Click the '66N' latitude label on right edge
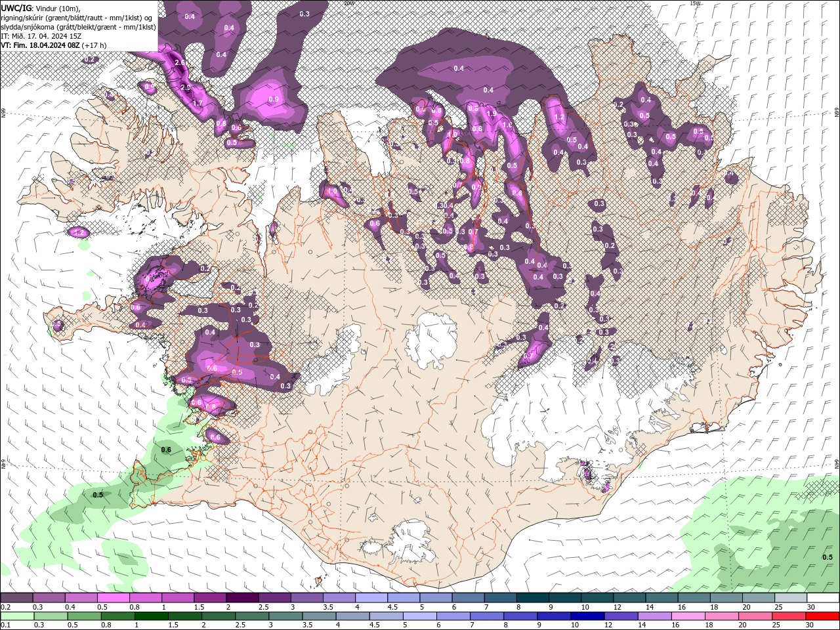This screenshot has width=840, height=630. coord(837,113)
